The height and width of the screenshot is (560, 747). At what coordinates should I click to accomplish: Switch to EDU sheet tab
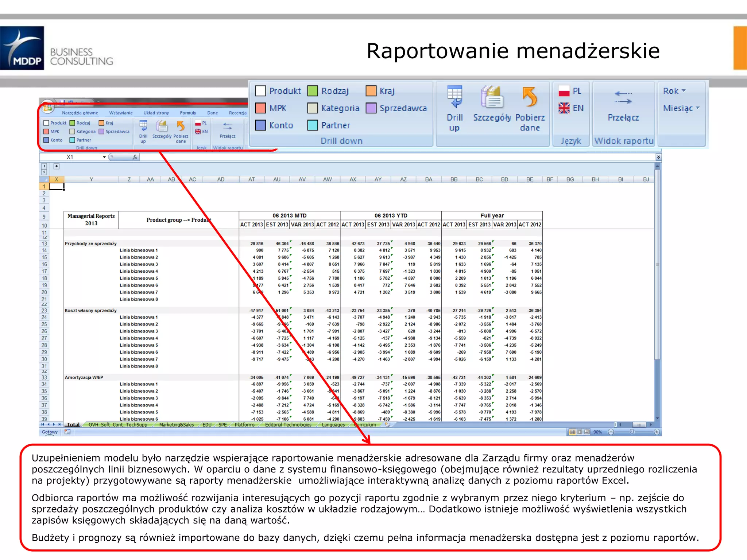tap(207, 424)
